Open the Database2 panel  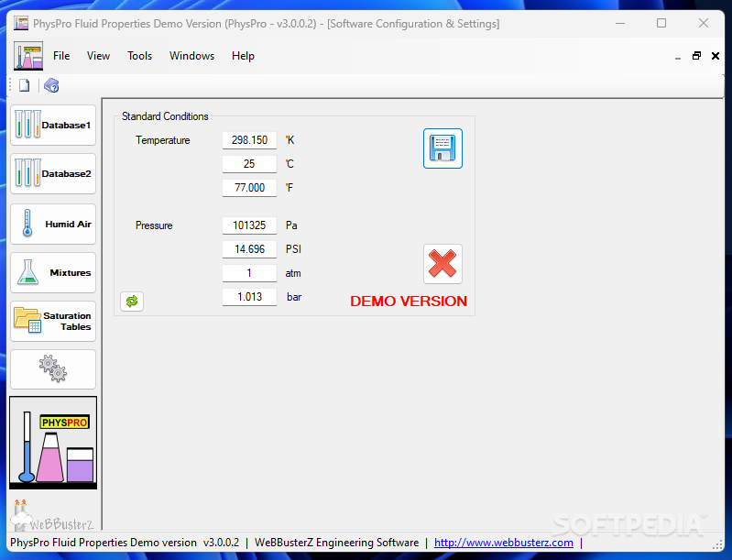pyautogui.click(x=53, y=173)
